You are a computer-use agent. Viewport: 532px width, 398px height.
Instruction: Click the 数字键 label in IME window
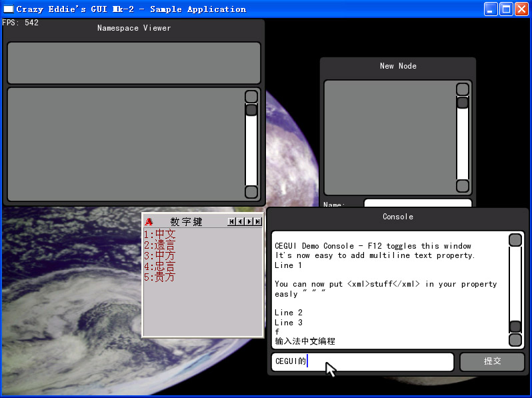click(186, 222)
